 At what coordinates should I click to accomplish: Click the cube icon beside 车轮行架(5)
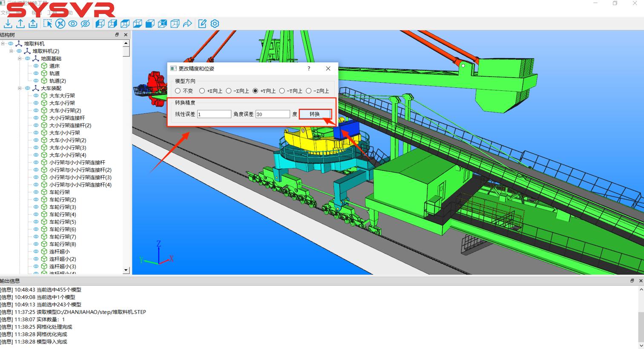click(44, 222)
